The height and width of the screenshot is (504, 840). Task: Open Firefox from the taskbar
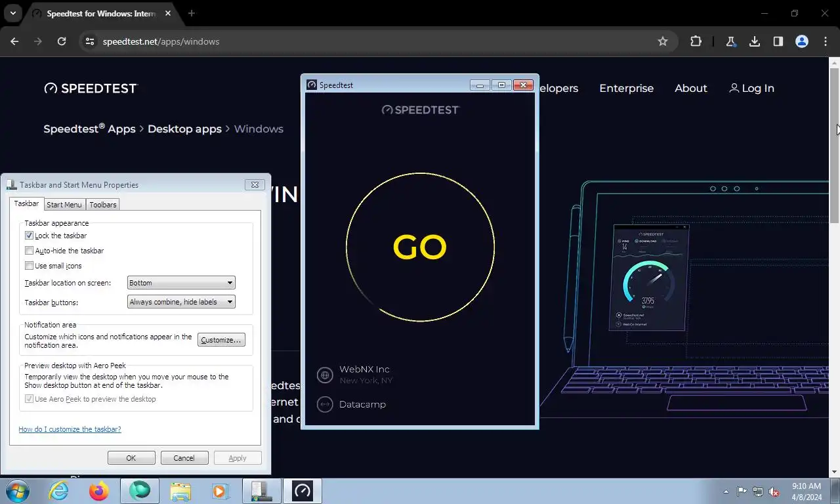(x=99, y=491)
